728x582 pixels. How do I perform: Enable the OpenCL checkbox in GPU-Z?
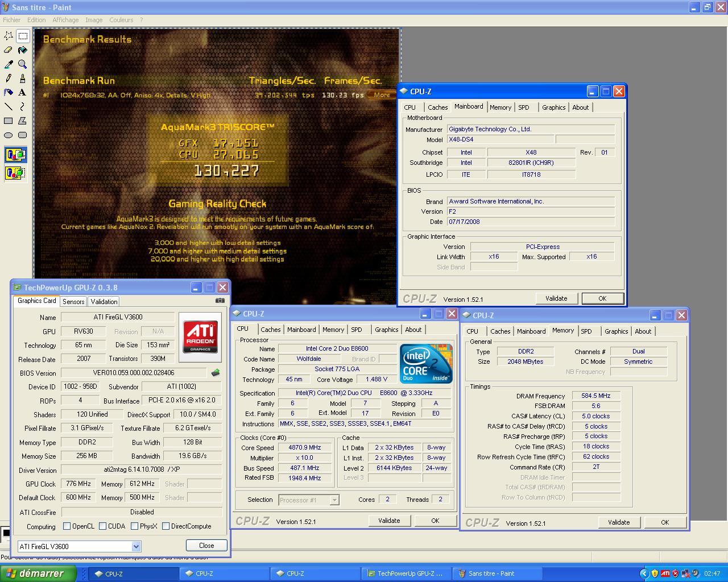[67, 526]
